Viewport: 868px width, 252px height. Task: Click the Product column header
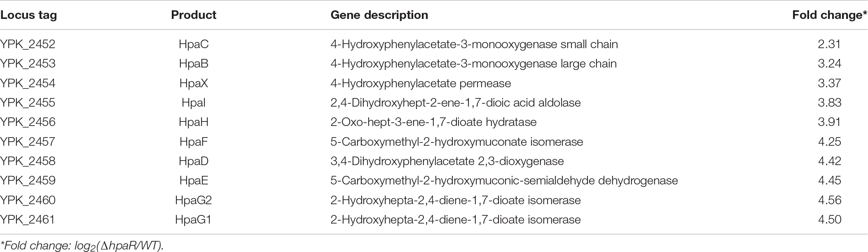(194, 15)
